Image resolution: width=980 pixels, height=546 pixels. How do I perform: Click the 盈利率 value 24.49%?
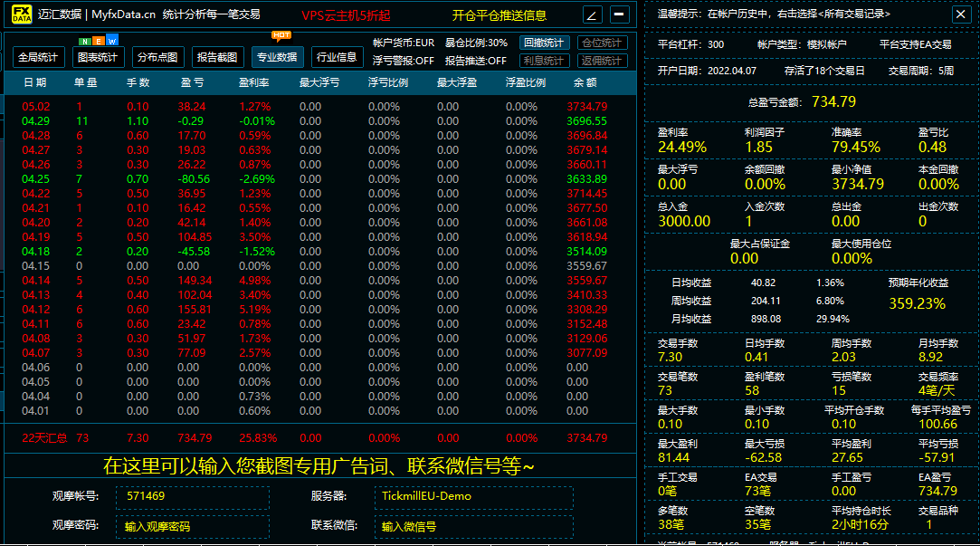coord(682,148)
